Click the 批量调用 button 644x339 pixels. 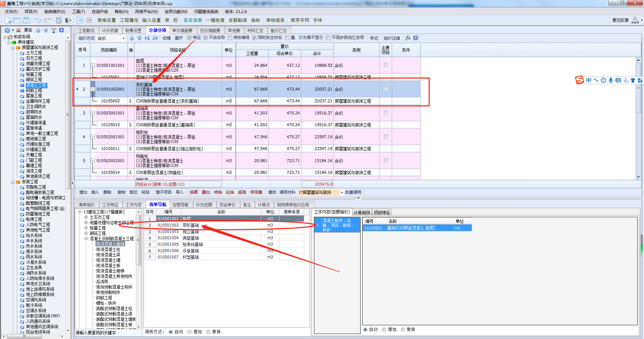[353, 192]
